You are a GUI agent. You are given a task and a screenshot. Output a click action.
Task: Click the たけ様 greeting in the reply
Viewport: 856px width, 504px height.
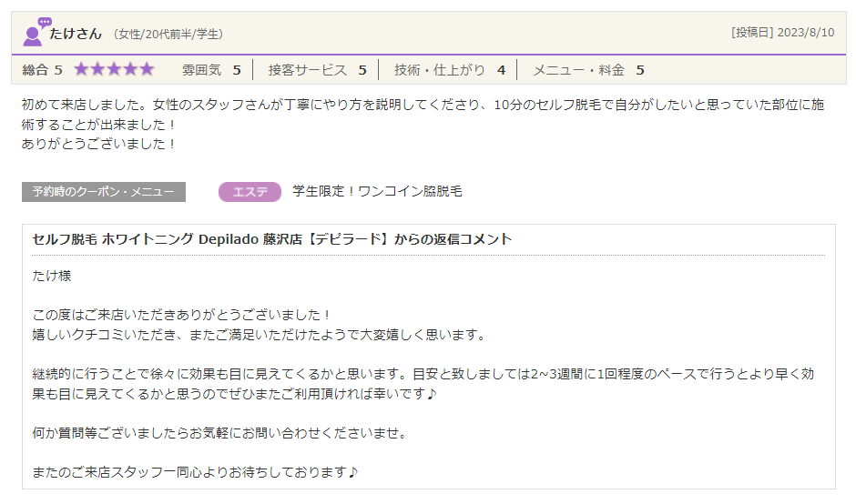[51, 276]
